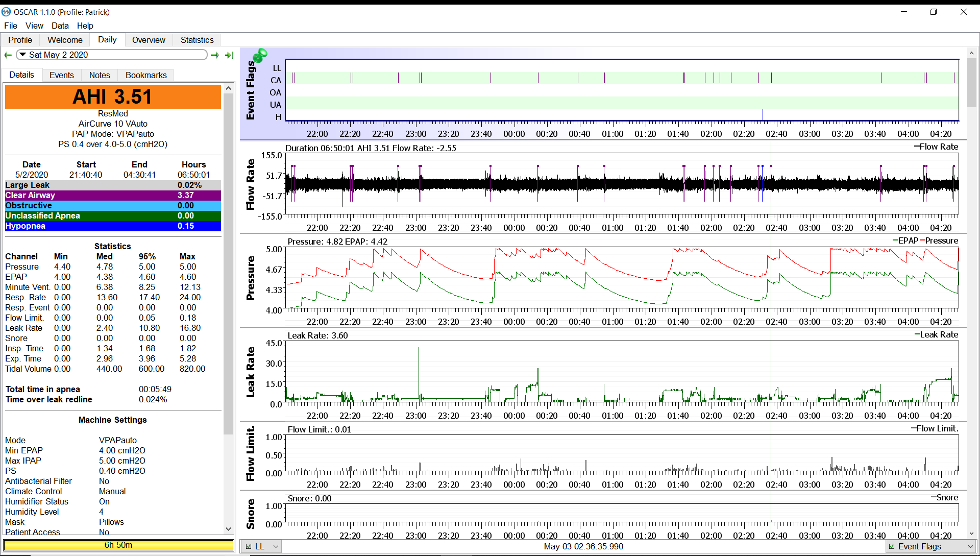
Task: Minimize the OSCAR window
Action: coord(904,12)
